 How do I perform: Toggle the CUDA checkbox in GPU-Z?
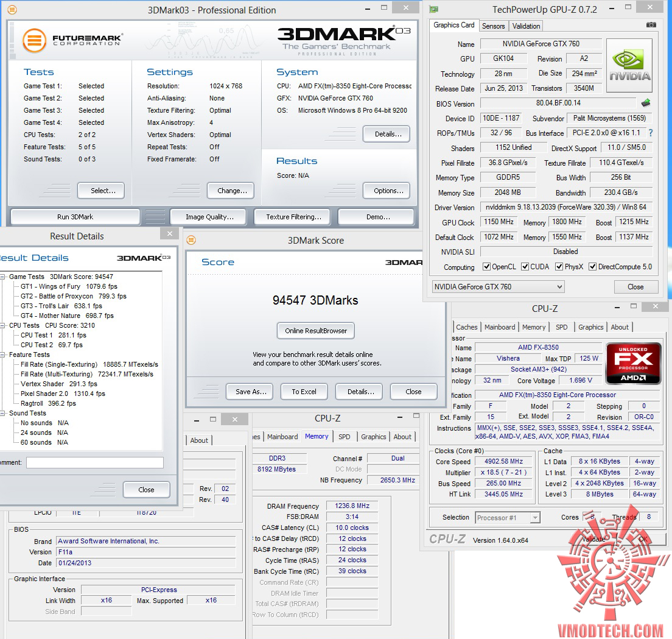[x=525, y=267]
